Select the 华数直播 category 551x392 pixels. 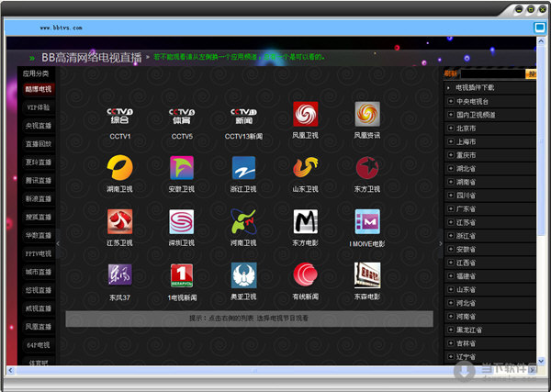pyautogui.click(x=39, y=235)
